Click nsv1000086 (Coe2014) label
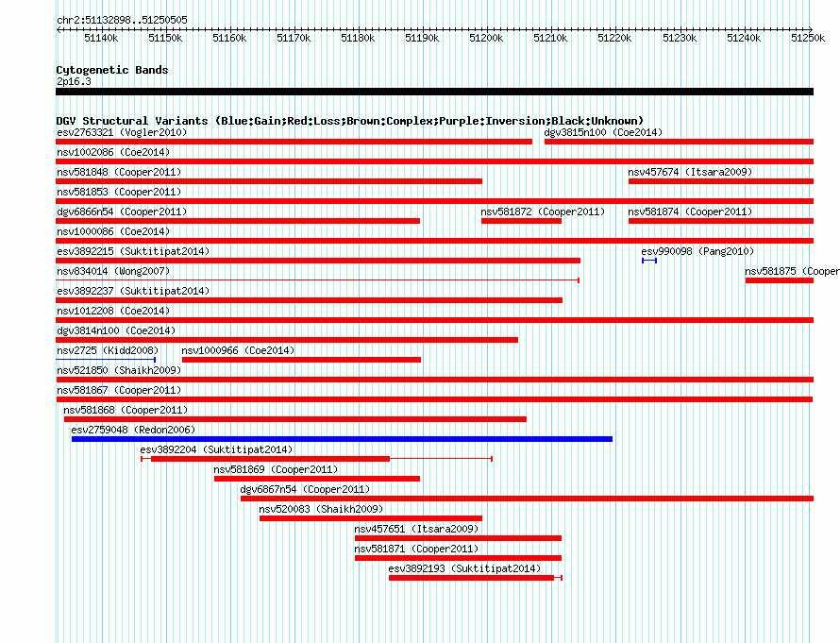This screenshot has height=643, width=840. [x=113, y=231]
